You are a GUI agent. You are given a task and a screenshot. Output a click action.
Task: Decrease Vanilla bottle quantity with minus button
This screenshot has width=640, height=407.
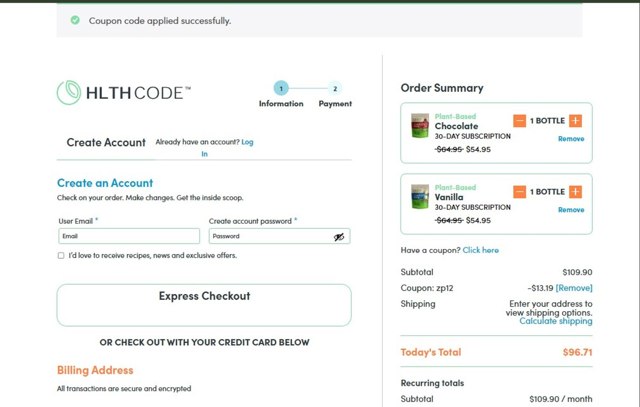click(x=519, y=192)
